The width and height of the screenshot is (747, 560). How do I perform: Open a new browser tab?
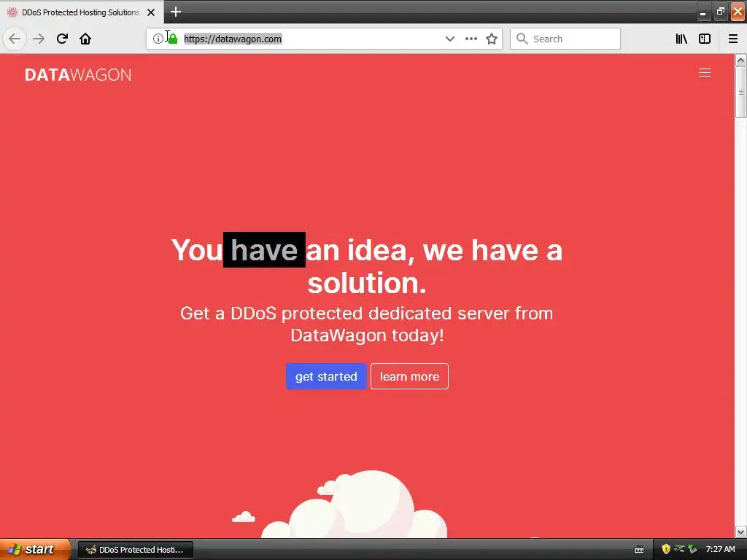click(x=176, y=12)
